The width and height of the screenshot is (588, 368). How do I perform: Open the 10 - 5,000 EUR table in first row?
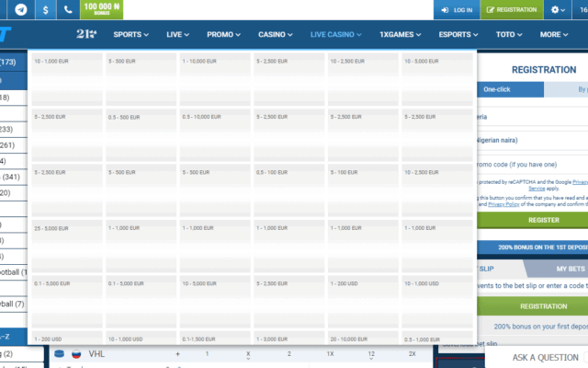coord(437,79)
